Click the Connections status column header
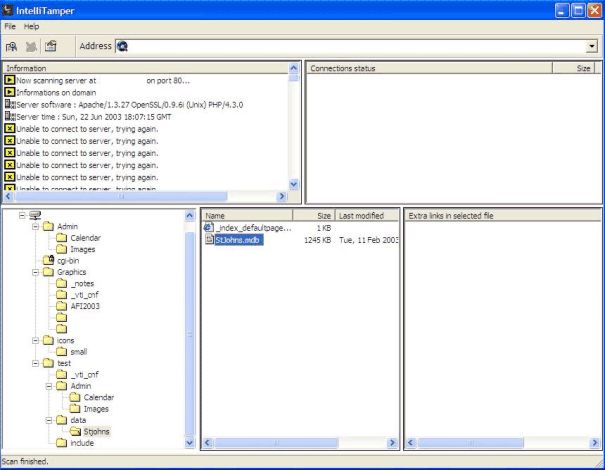The width and height of the screenshot is (605, 470). point(429,68)
